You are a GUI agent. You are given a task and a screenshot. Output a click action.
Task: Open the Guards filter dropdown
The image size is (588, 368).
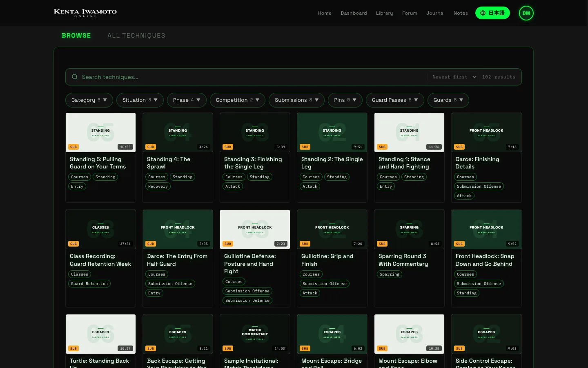coord(448,100)
